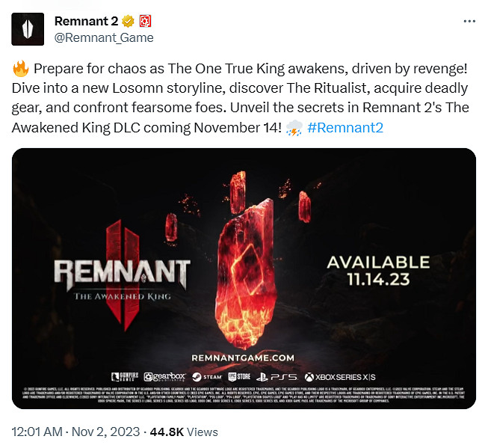This screenshot has width=488, height=448.
Task: Click the storm cloud emoji in the tweet
Action: coord(294,128)
